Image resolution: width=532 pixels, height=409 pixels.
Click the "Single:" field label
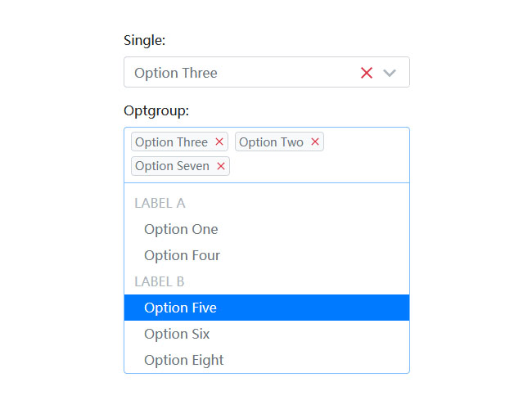point(144,40)
